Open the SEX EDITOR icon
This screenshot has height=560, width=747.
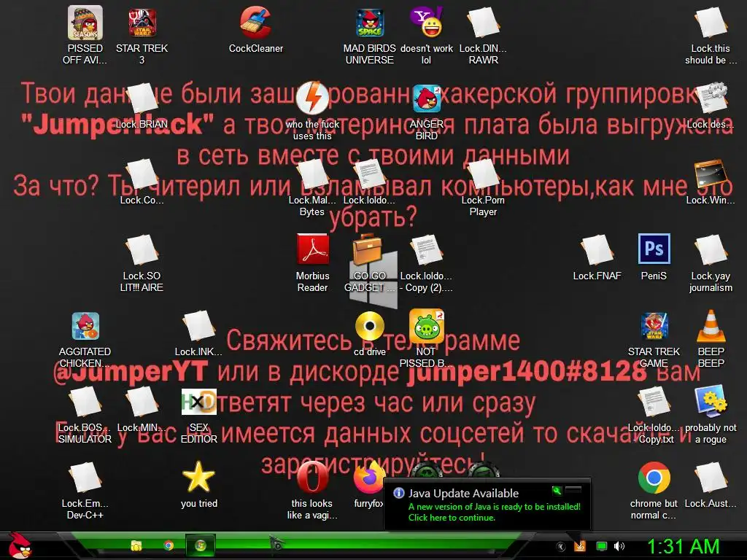click(198, 402)
